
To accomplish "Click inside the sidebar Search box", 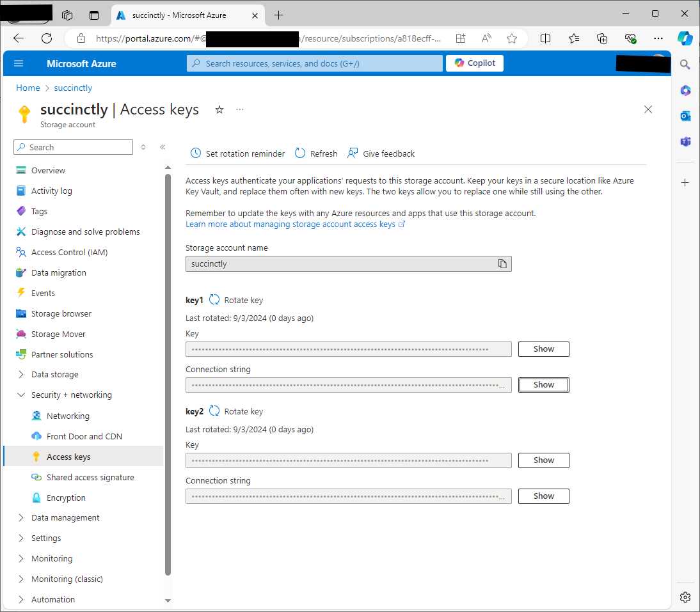I will 72,147.
